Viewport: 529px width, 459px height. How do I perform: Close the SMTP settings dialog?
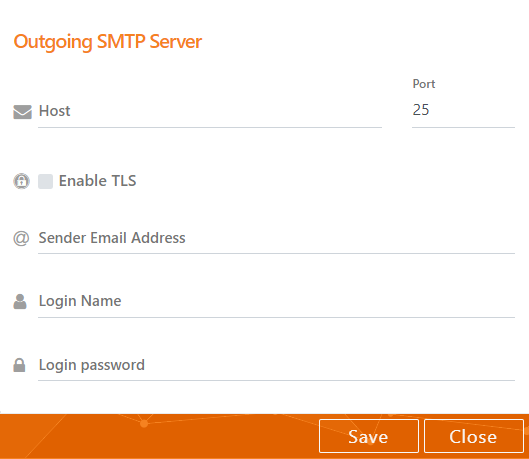coord(474,436)
